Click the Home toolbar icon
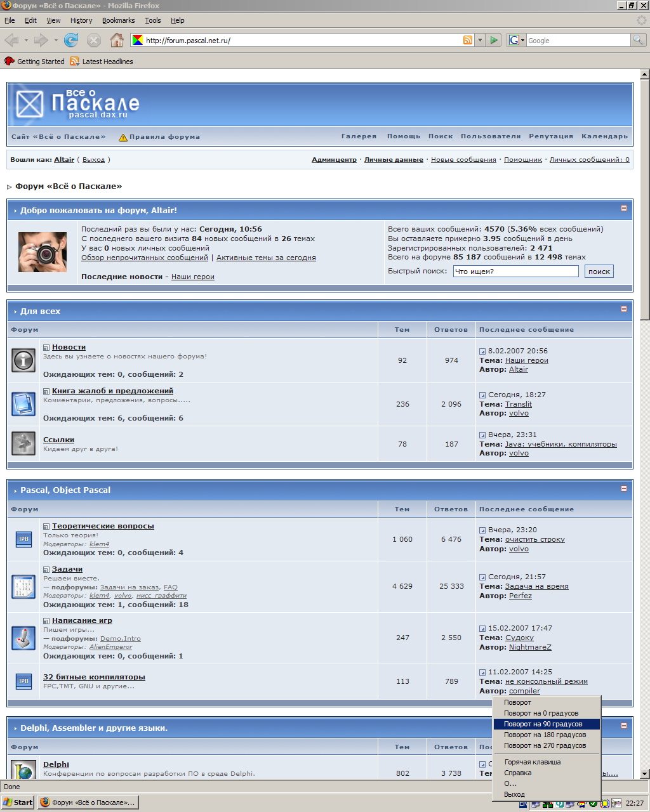This screenshot has width=650, height=812. (117, 41)
